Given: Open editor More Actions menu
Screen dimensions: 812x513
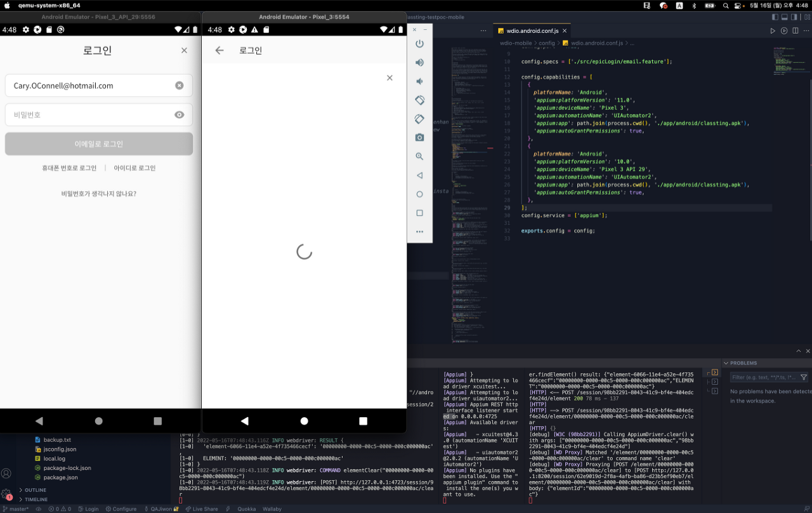Looking at the screenshot, I should (x=807, y=30).
